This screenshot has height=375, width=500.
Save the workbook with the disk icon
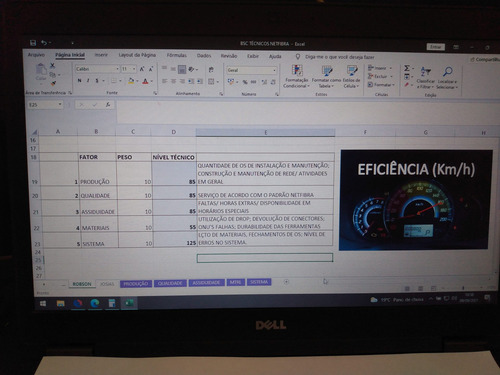pyautogui.click(x=33, y=43)
